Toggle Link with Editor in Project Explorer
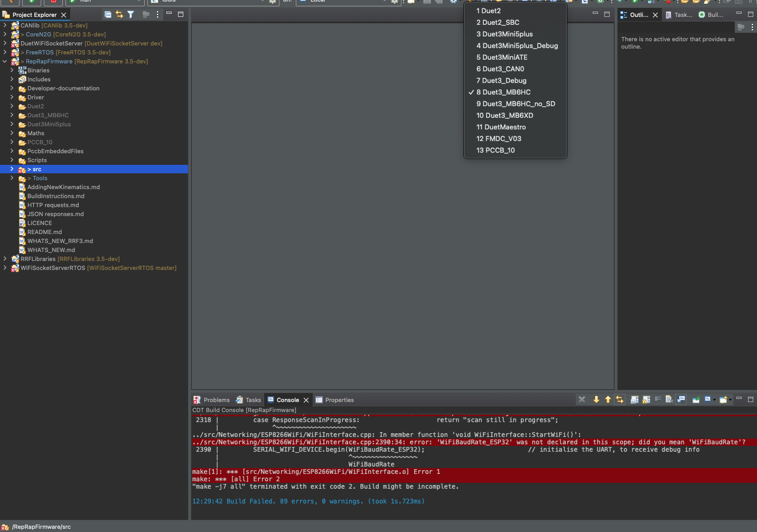This screenshot has width=757, height=532. coord(119,15)
